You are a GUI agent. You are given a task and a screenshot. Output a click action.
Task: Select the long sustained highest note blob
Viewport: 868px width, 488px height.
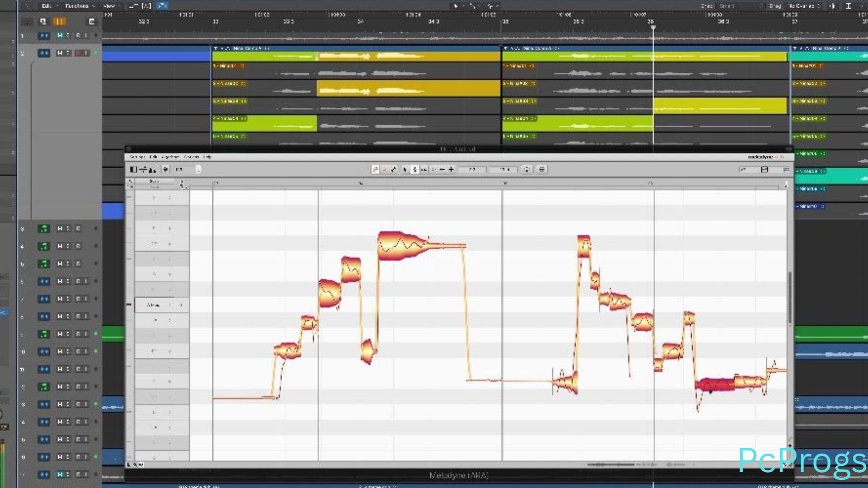(x=421, y=246)
